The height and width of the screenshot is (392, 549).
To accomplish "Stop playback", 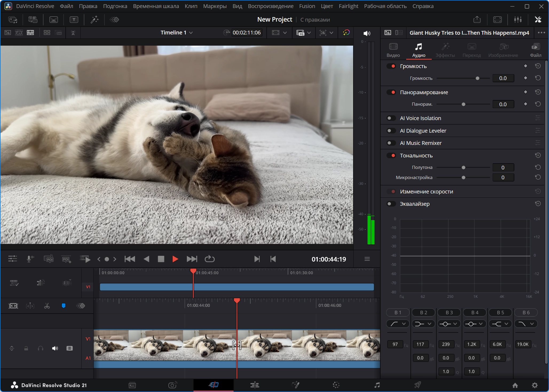I will pyautogui.click(x=161, y=259).
